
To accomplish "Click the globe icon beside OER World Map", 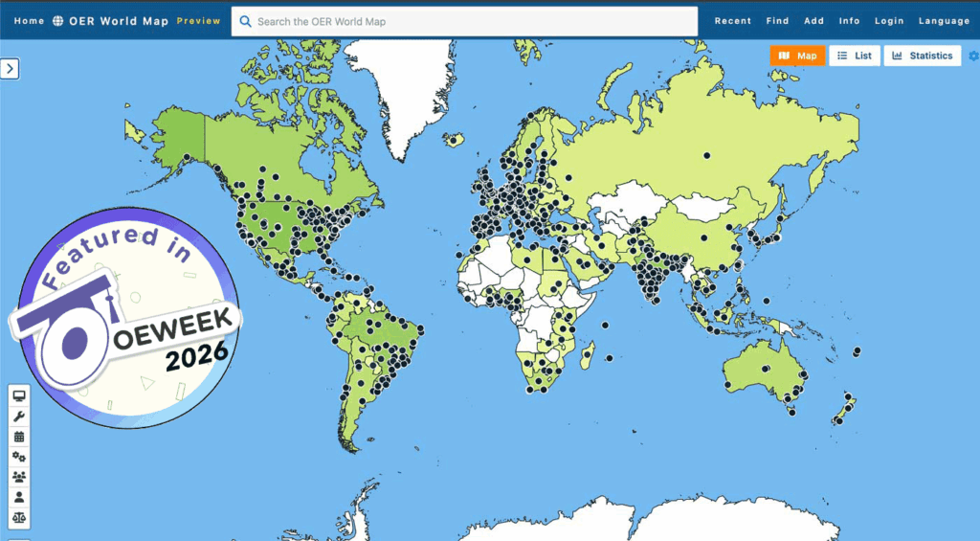I will 57,21.
